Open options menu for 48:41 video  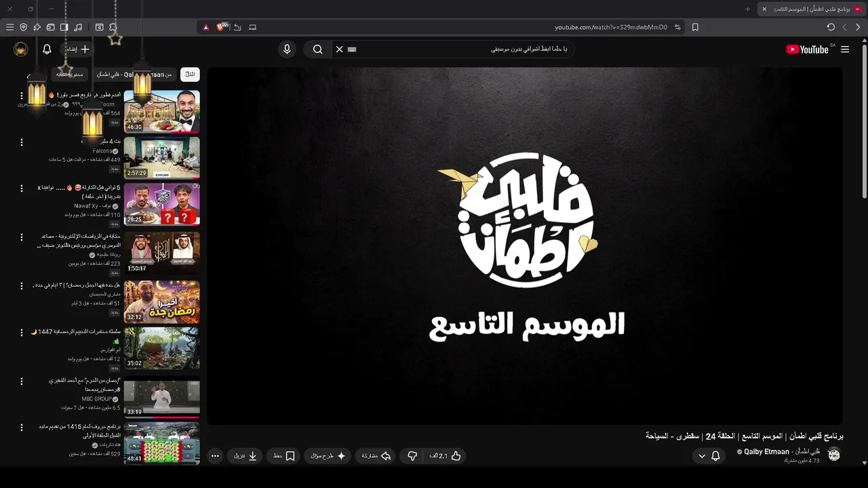pyautogui.click(x=21, y=428)
